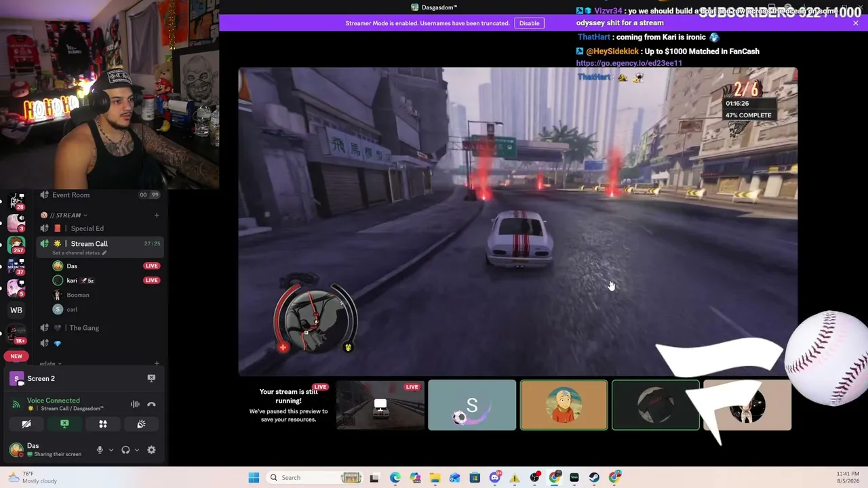Viewport: 868px width, 488px height.
Task: Join the Special Ed voice channel
Action: (100, 228)
